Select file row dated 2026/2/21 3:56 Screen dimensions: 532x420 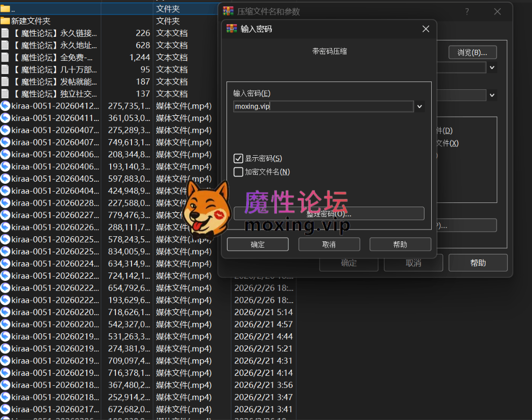coord(148,385)
